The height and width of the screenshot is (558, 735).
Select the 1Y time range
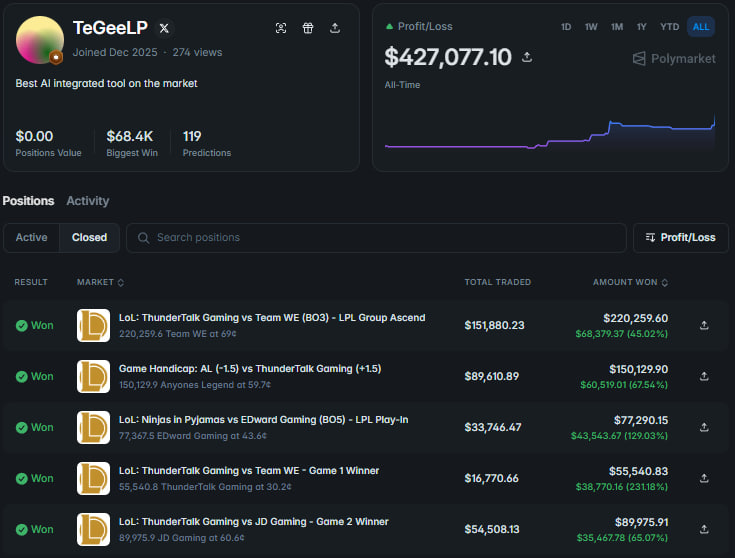(x=641, y=27)
